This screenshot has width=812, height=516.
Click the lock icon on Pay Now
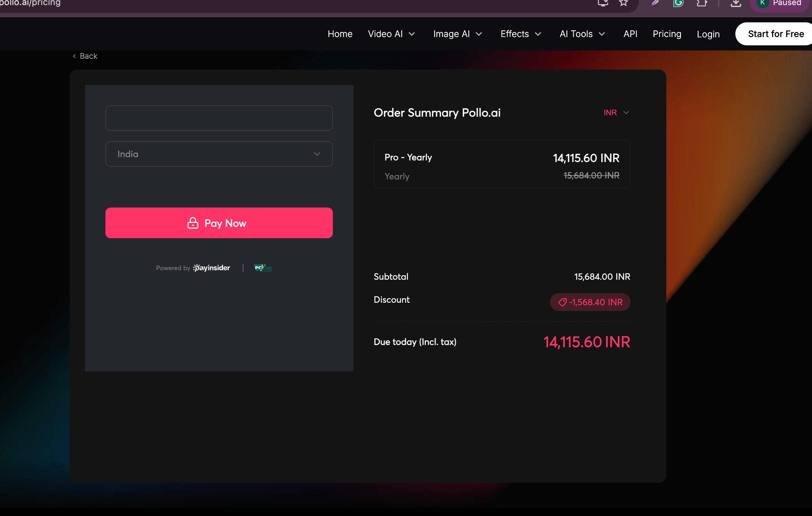coord(193,223)
